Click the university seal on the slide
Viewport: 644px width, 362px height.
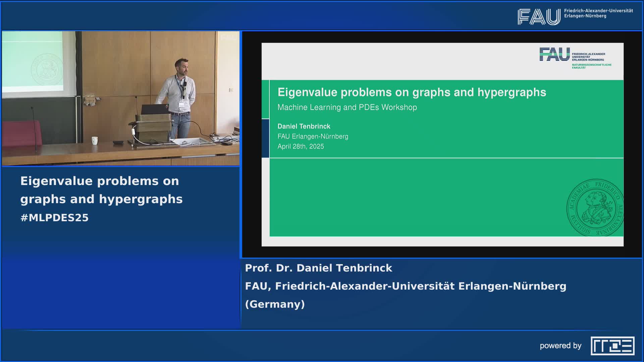tap(595, 207)
